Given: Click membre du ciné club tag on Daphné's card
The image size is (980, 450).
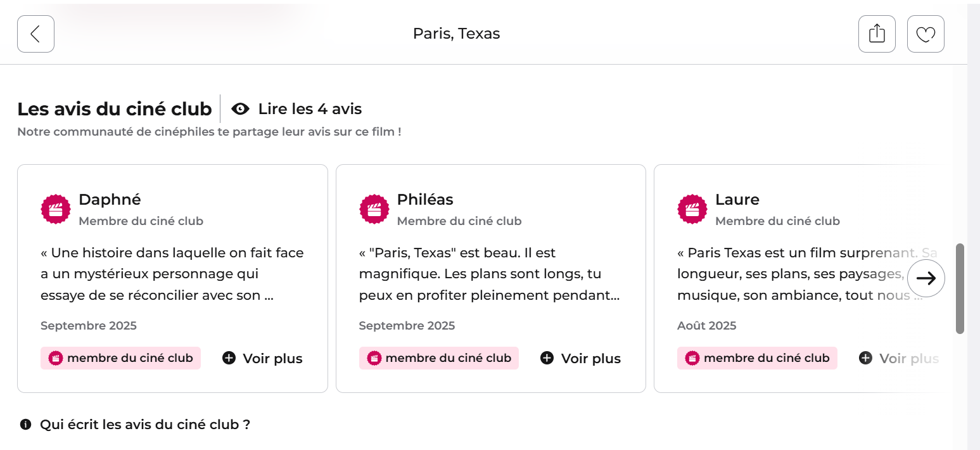Looking at the screenshot, I should 120,358.
